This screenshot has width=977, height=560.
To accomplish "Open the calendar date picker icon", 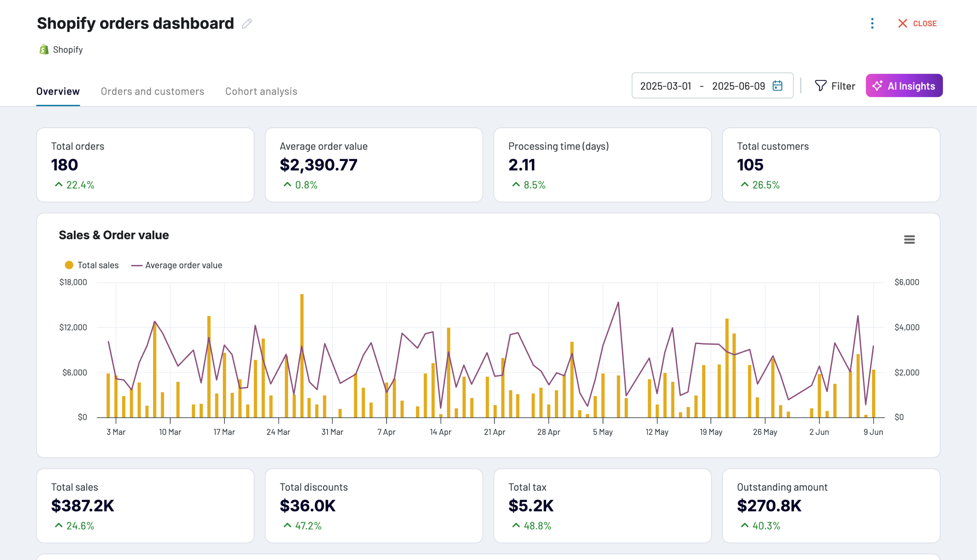I will tap(777, 85).
